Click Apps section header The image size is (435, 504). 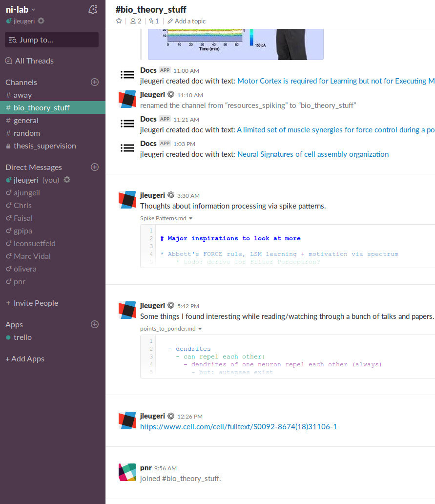pos(14,324)
